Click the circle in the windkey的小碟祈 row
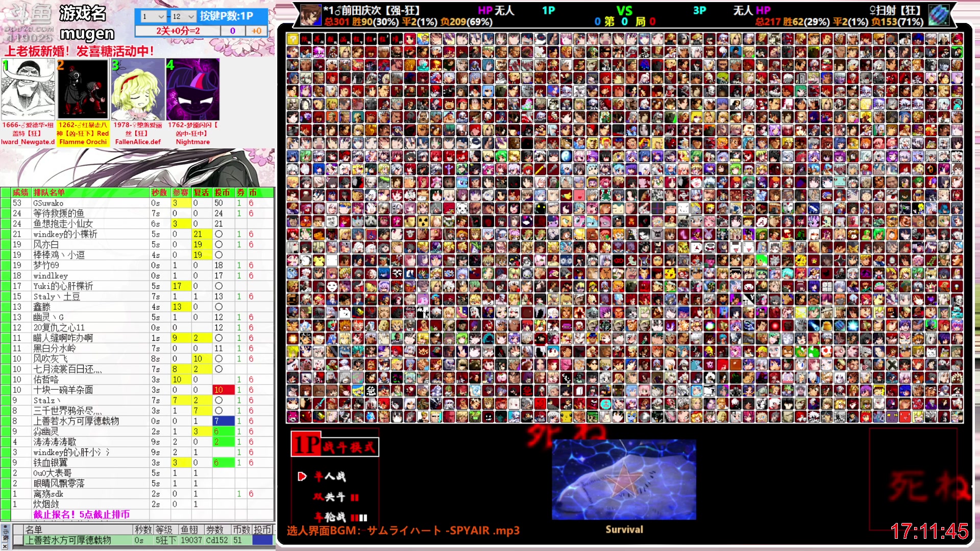Image resolution: width=980 pixels, height=551 pixels. pos(218,234)
